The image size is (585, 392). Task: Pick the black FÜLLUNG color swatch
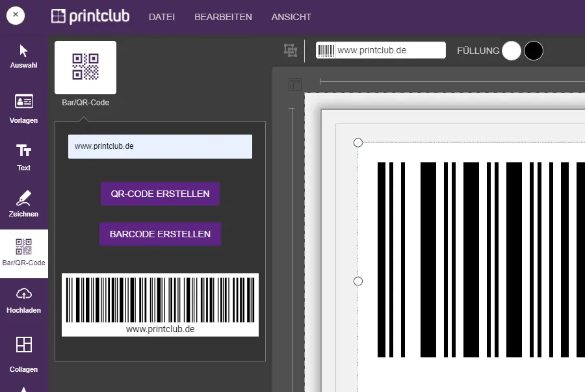click(534, 51)
